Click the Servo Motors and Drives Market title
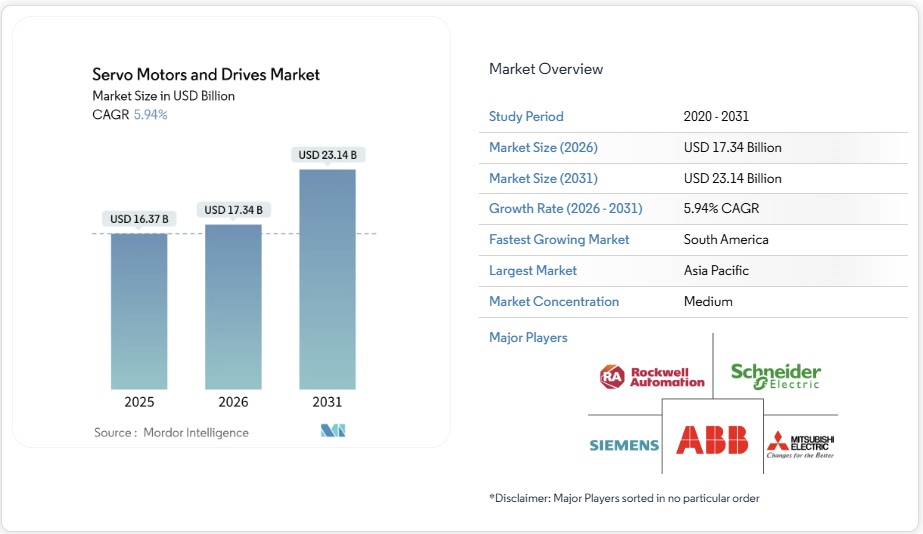Viewport: 923px width, 534px height. [206, 74]
